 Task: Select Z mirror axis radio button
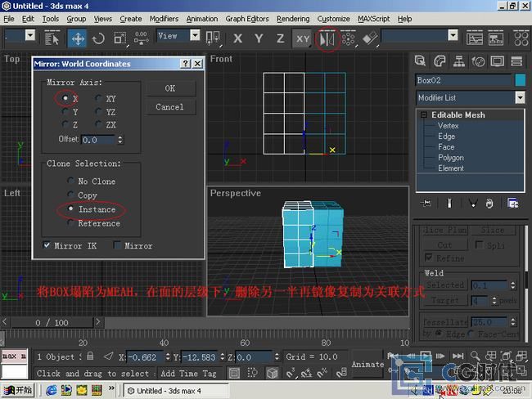click(65, 124)
